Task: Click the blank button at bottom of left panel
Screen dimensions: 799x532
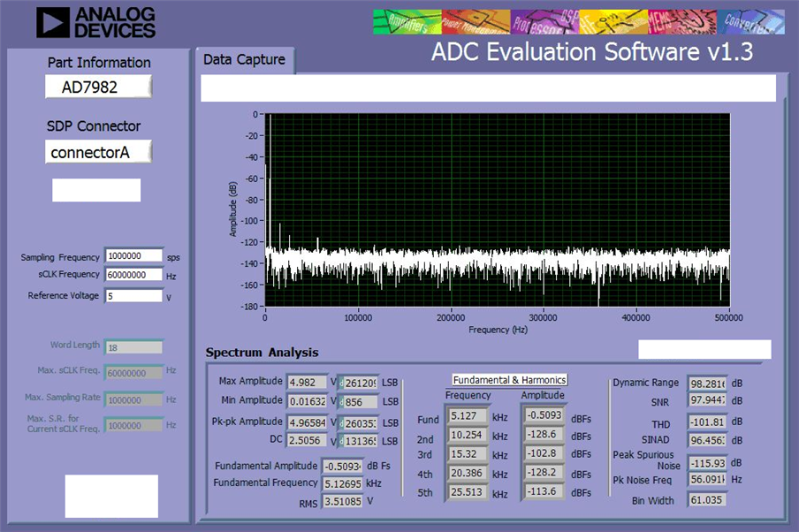Action: click(x=111, y=497)
